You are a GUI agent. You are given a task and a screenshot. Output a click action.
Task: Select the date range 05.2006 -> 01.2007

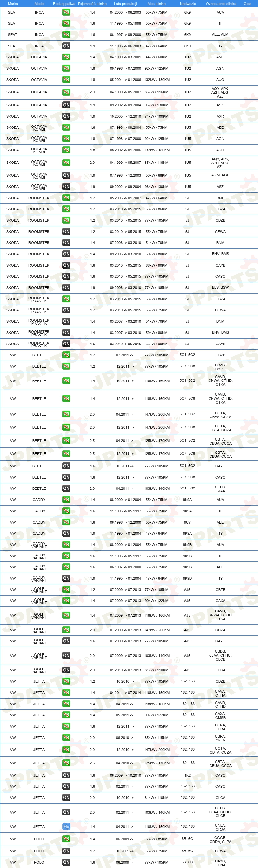coord(125,198)
